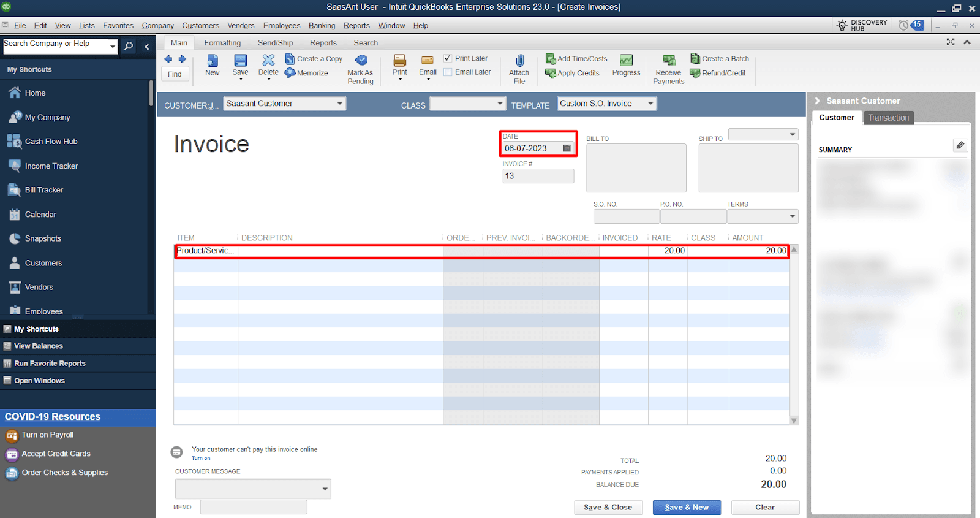Mark invoice As Pending
The image size is (980, 518).
click(360, 69)
